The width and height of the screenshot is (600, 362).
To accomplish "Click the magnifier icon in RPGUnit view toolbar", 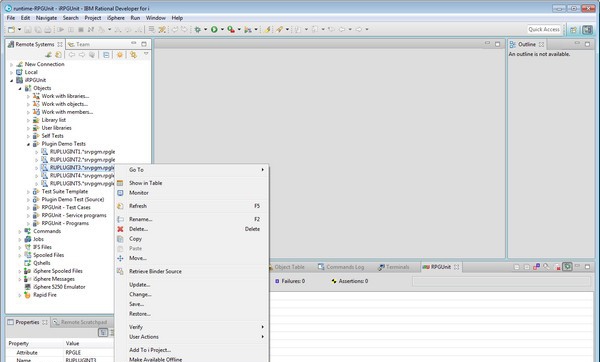I will pyautogui.click(x=546, y=267).
